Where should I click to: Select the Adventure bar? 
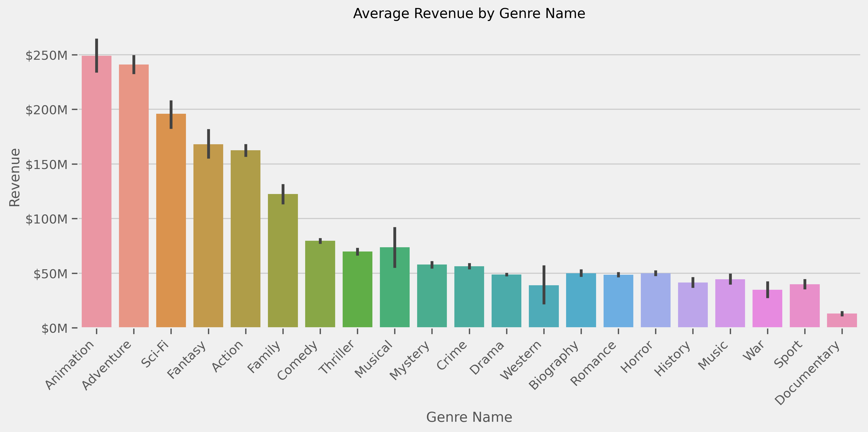(134, 196)
